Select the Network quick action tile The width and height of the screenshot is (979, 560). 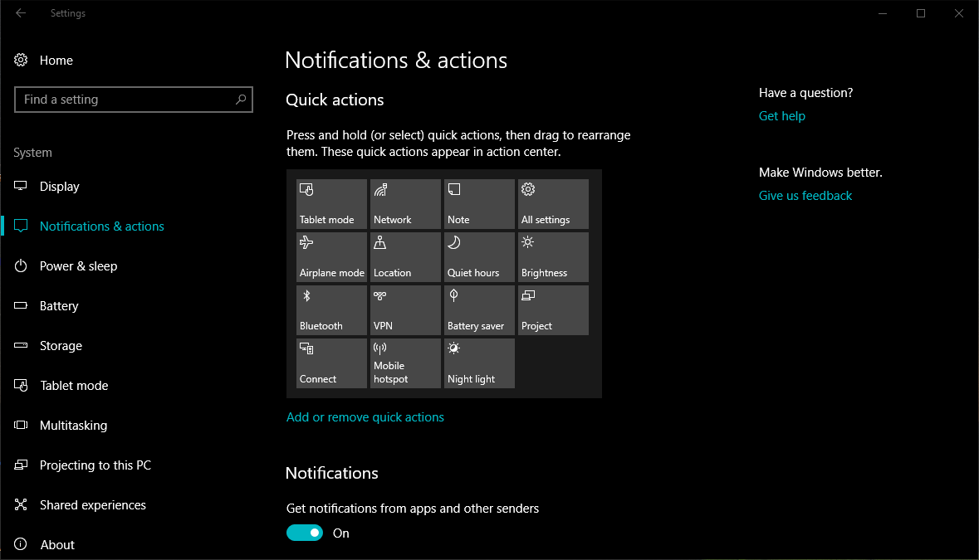click(405, 204)
